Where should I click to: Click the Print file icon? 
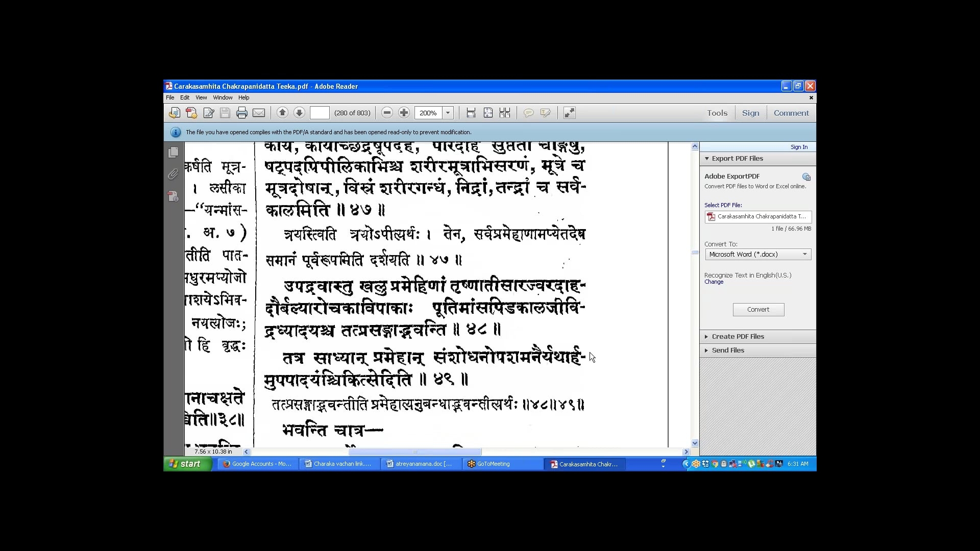click(x=242, y=113)
